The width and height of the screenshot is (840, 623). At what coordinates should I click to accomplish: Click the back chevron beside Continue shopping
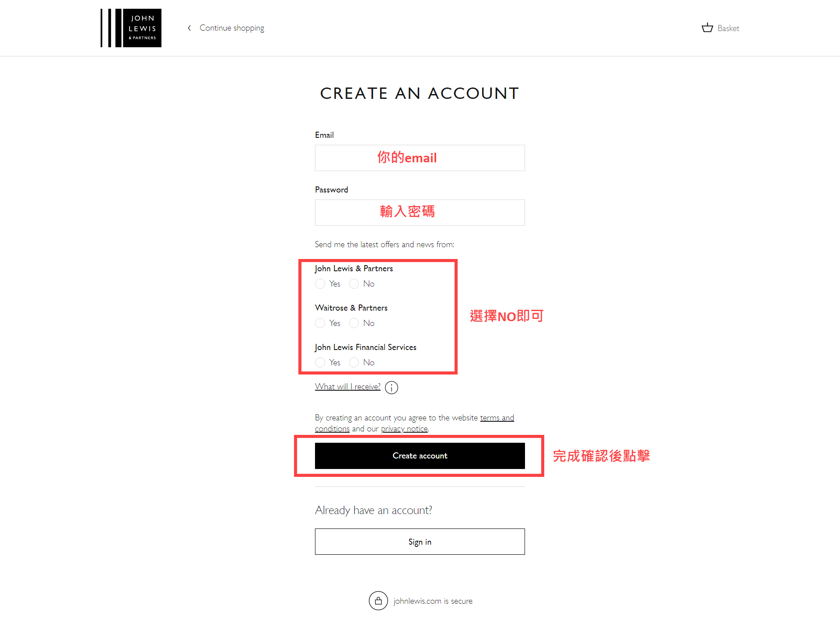click(x=189, y=28)
